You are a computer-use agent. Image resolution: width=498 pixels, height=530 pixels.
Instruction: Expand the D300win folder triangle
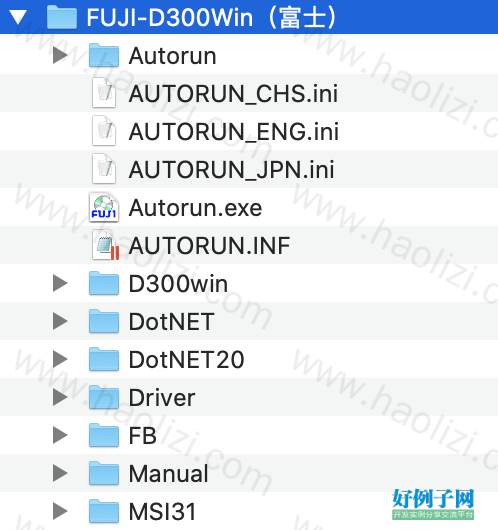pos(60,283)
